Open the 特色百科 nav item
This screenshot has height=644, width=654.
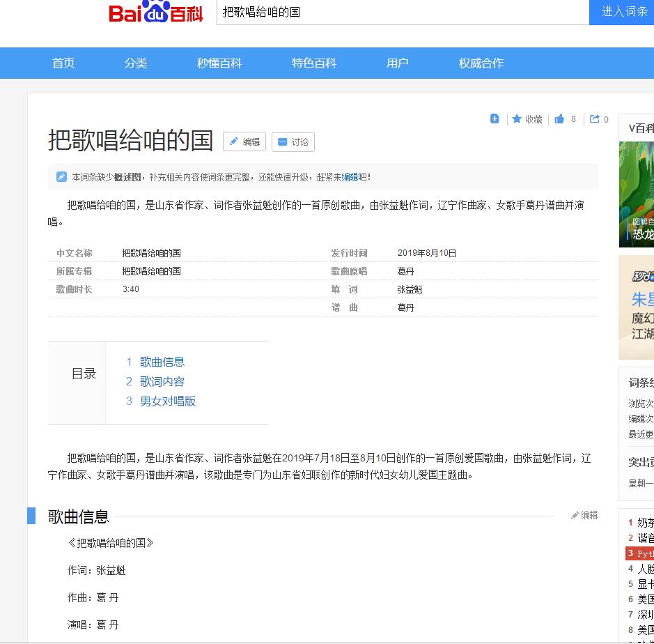coord(314,63)
